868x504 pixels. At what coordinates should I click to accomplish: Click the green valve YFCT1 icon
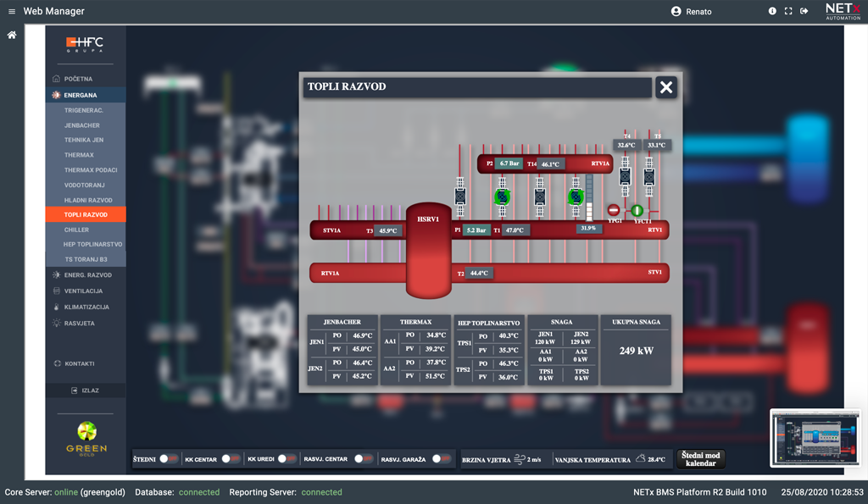coord(637,210)
